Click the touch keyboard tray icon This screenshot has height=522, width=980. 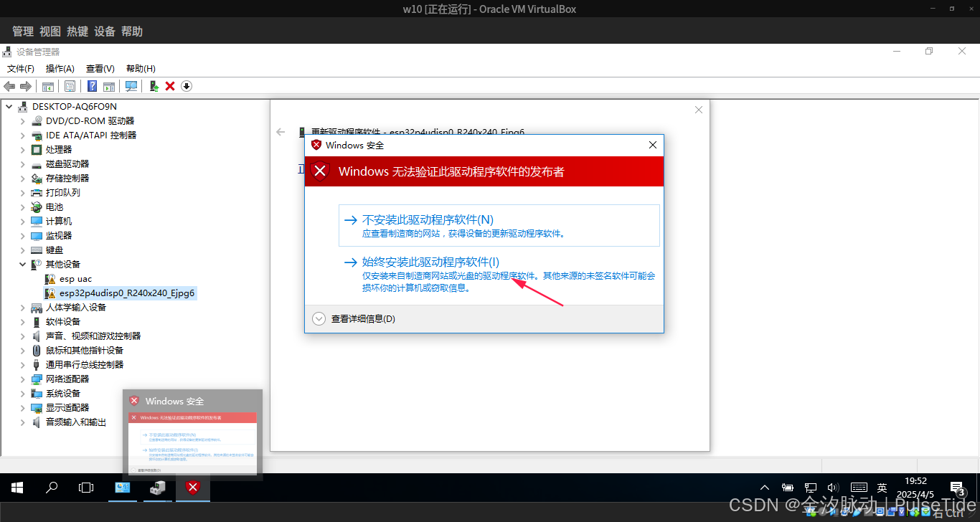(x=858, y=488)
